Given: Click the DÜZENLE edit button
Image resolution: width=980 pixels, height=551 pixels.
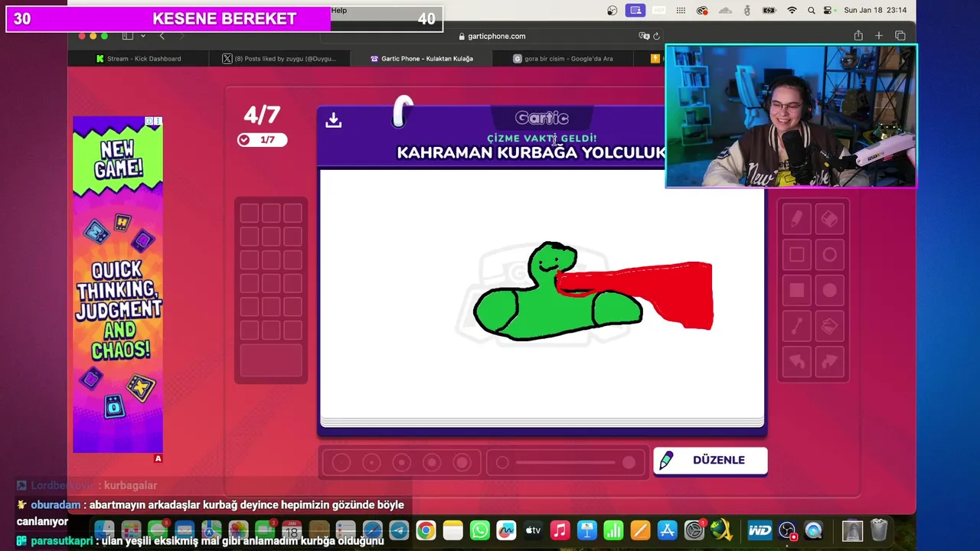Looking at the screenshot, I should coord(710,460).
